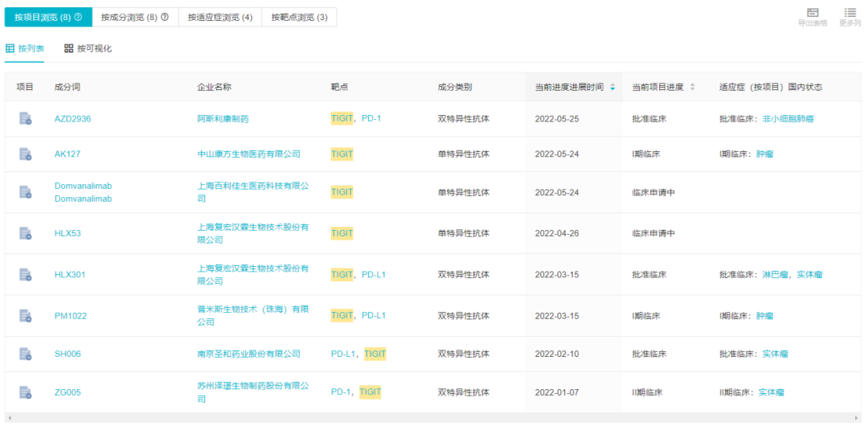The image size is (868, 426).
Task: Click help icon on 按项目浏览 tab
Action: (x=78, y=17)
